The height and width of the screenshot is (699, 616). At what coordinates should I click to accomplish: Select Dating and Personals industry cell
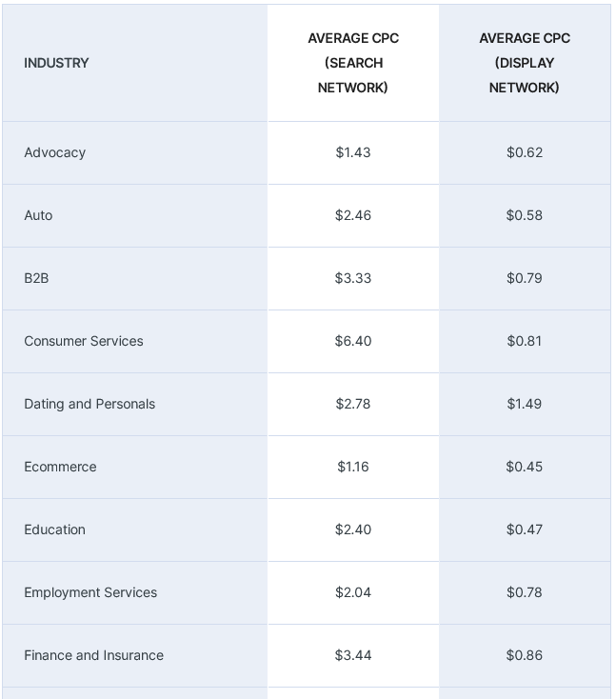[x=89, y=404]
